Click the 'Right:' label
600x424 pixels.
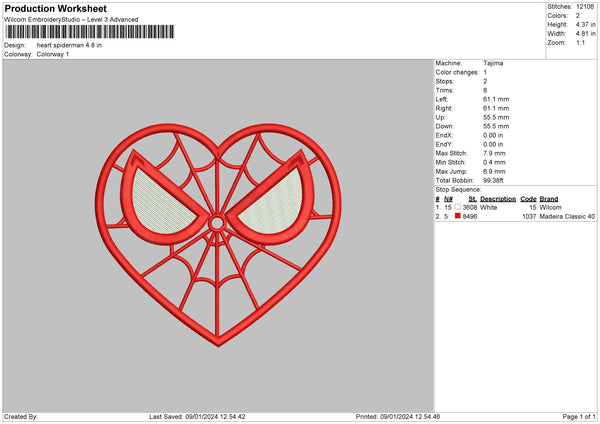444,109
